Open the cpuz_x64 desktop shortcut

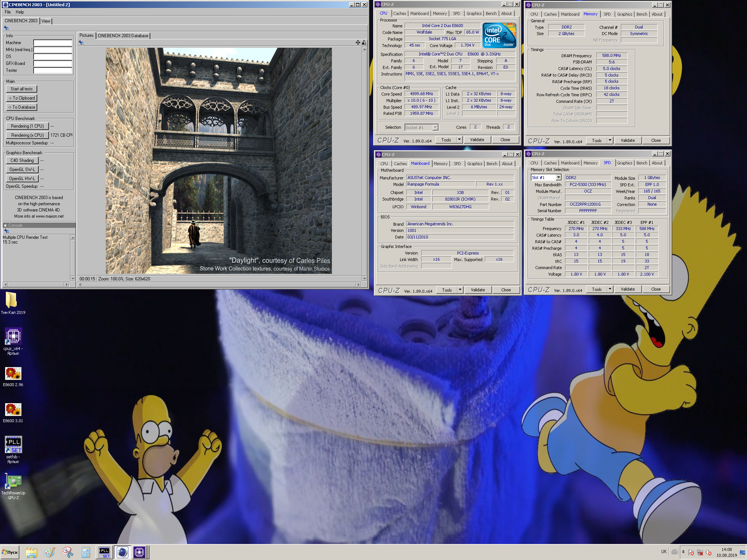(13, 341)
